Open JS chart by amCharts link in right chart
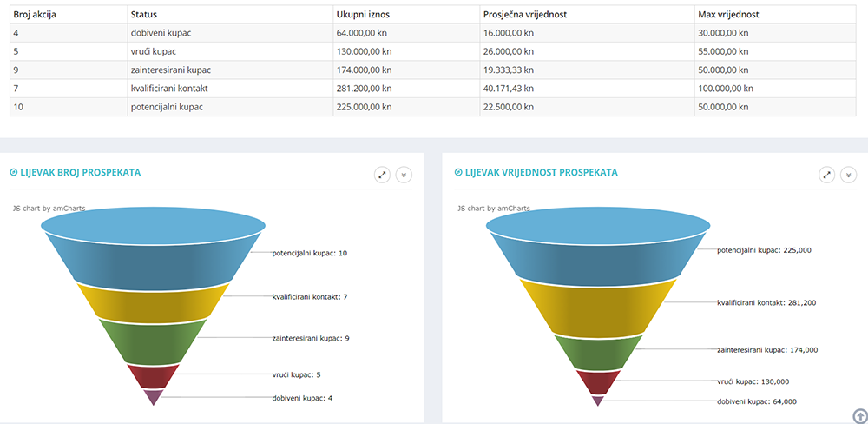 (494, 209)
